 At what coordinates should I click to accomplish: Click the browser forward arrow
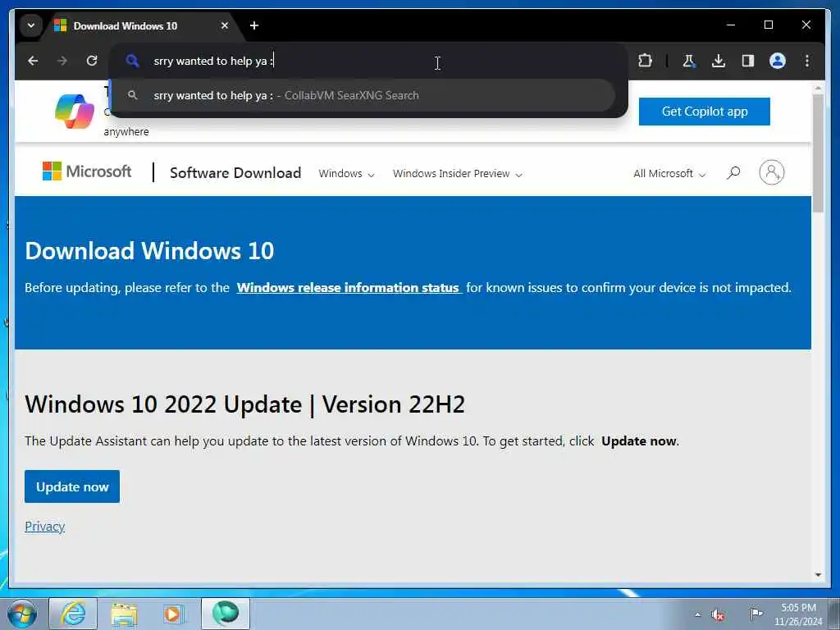pos(62,61)
